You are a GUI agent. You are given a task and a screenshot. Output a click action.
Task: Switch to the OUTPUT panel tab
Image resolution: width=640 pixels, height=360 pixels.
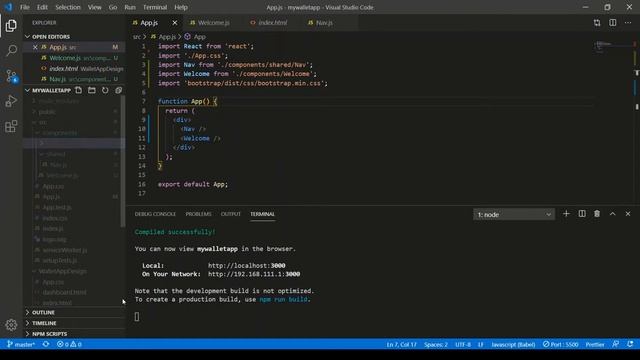pos(231,214)
